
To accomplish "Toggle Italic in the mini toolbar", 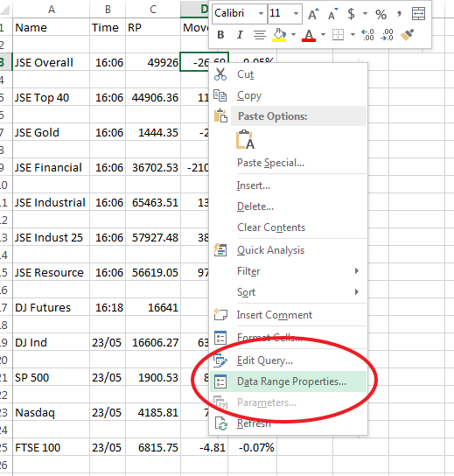I will (x=240, y=35).
